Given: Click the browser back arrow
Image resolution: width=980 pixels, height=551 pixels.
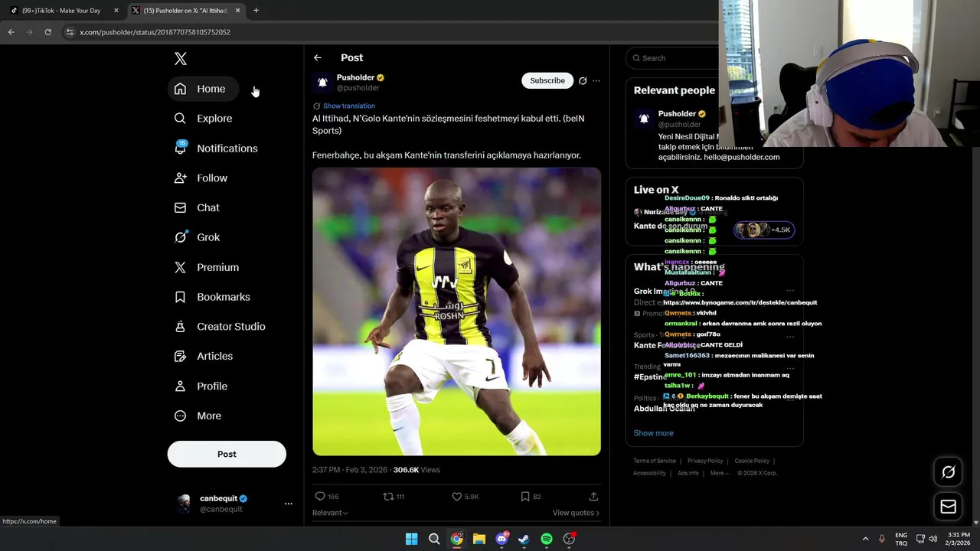Looking at the screenshot, I should (x=11, y=32).
